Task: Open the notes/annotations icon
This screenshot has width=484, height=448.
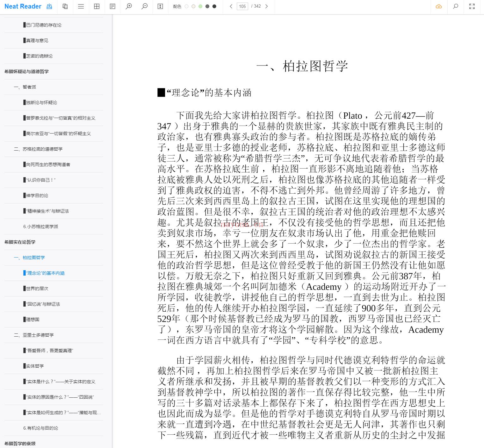Action: point(113,6)
